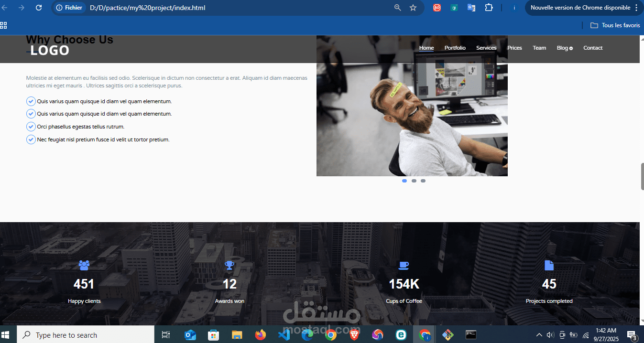The height and width of the screenshot is (343, 644).
Task: Expand the Blog dropdown in the navigation
Action: pyautogui.click(x=565, y=48)
